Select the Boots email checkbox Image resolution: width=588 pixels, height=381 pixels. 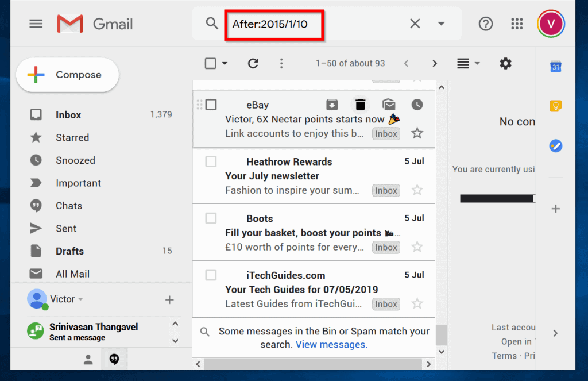tap(211, 218)
